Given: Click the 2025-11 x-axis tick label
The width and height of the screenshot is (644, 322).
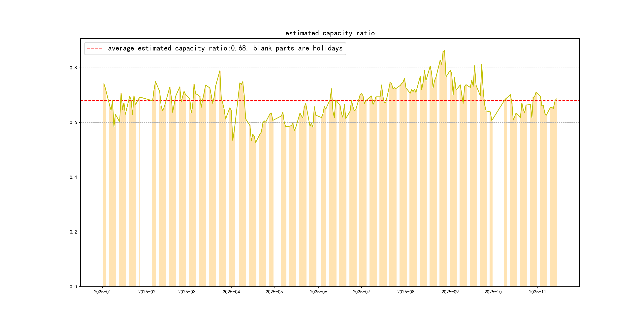Looking at the screenshot, I should click(x=537, y=292).
